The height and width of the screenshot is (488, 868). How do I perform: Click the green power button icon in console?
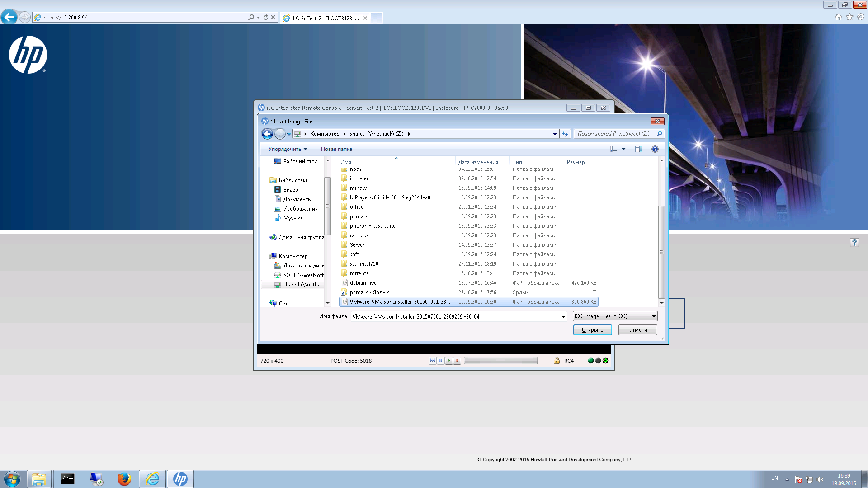605,361
